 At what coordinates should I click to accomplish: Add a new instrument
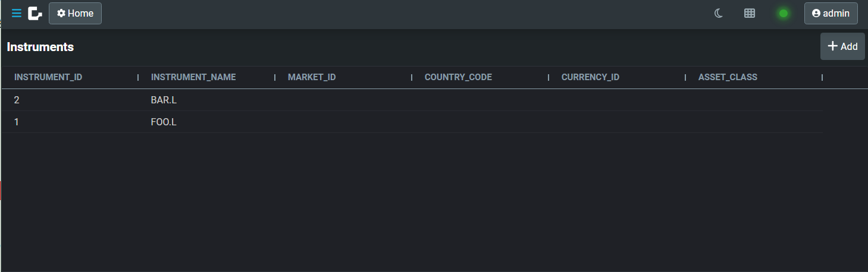[842, 46]
